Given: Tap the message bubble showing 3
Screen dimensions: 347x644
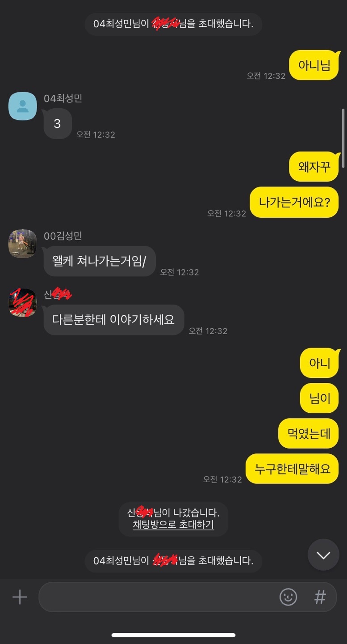Looking at the screenshot, I should [58, 123].
